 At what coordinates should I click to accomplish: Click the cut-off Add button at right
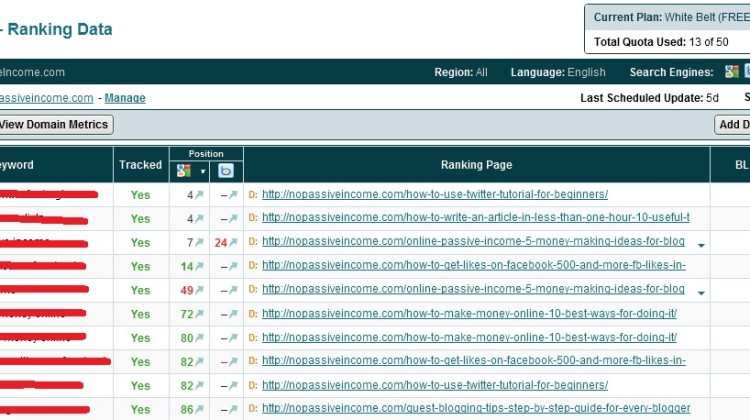[x=732, y=124]
